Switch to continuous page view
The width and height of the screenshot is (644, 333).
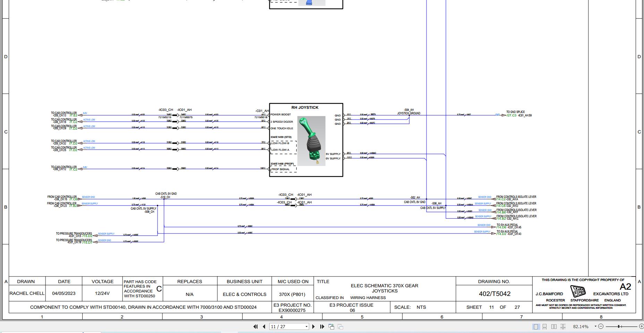point(545,326)
